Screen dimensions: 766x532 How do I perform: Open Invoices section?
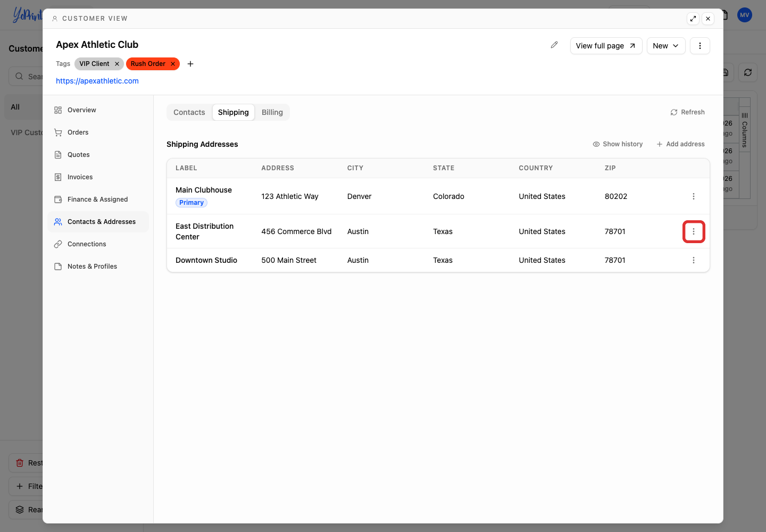pyautogui.click(x=98, y=177)
